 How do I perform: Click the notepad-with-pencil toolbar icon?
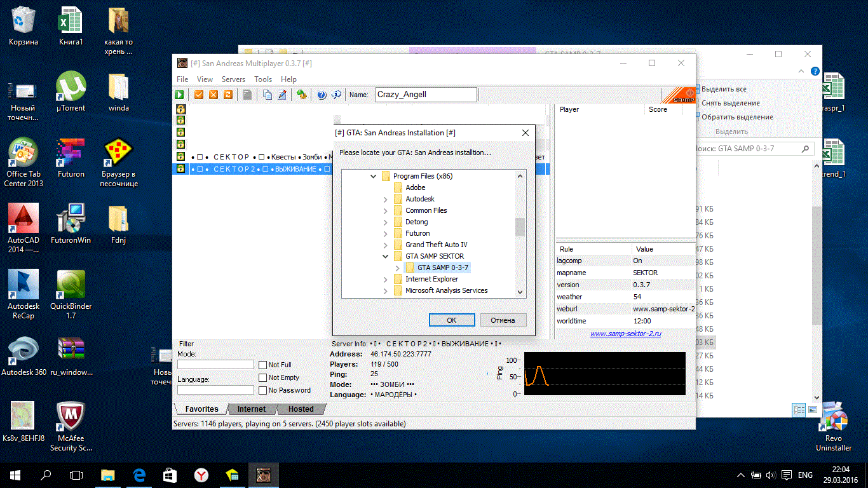[x=282, y=95]
